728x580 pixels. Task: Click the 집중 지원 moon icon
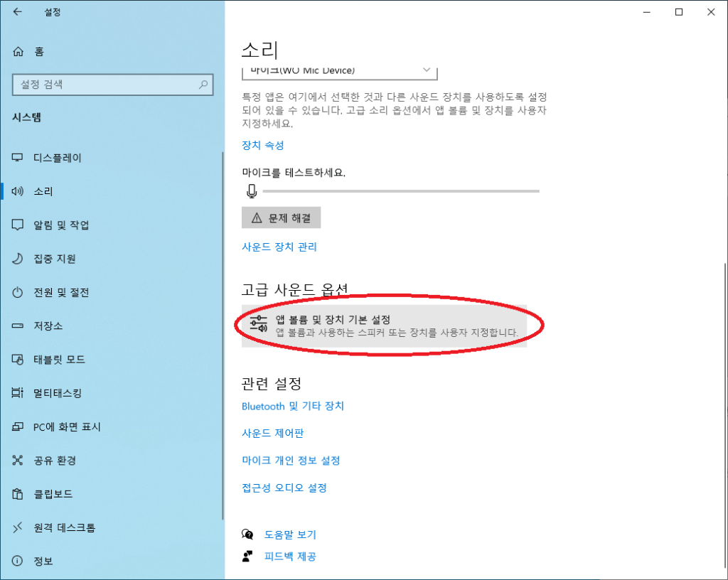pos(18,259)
